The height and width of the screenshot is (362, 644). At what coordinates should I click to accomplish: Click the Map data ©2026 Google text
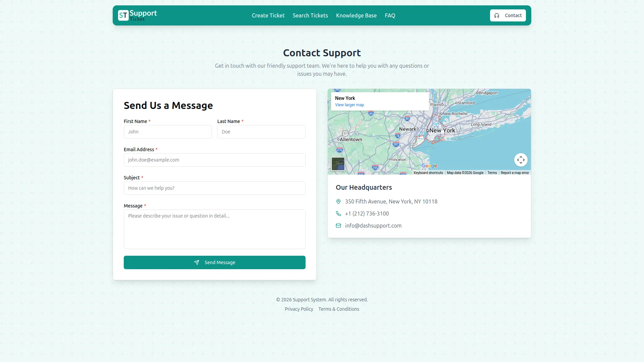click(465, 173)
